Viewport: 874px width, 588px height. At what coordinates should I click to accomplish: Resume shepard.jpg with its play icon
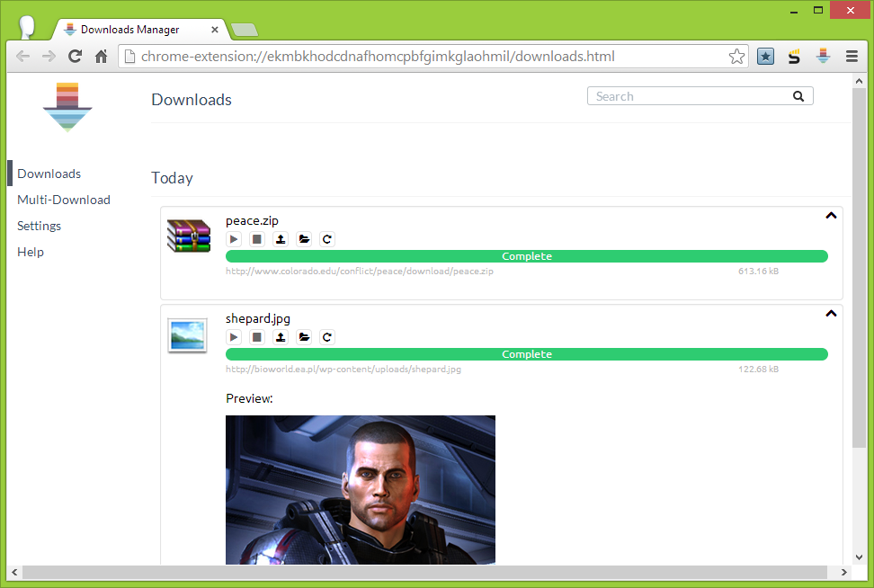tap(234, 337)
